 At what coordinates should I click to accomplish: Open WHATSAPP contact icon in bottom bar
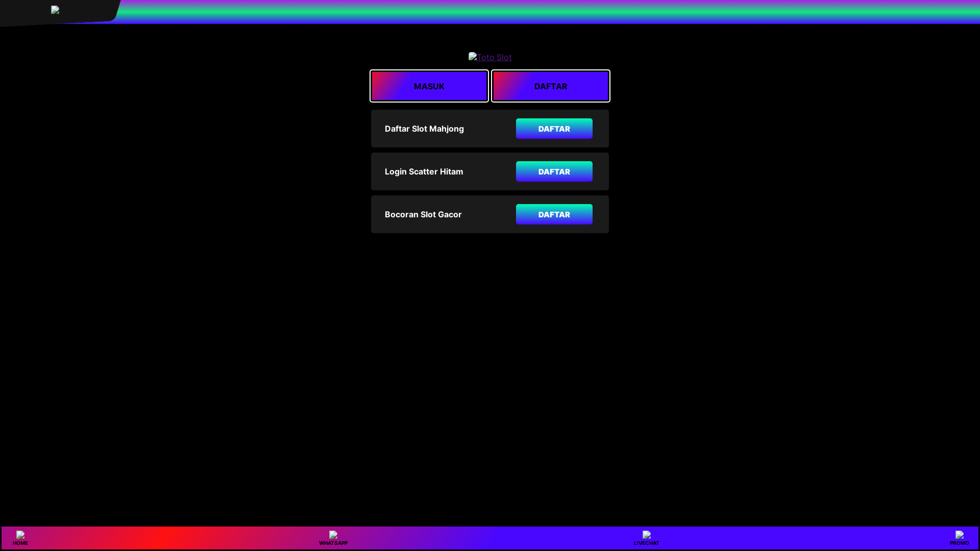pos(333,538)
